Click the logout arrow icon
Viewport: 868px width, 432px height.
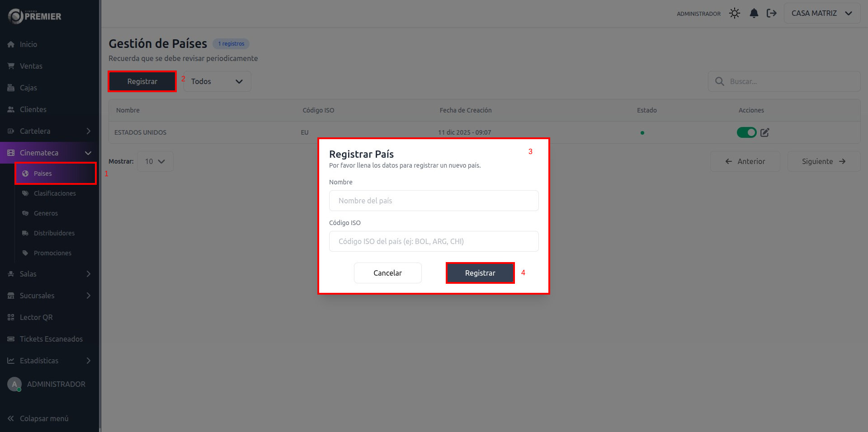pos(772,14)
